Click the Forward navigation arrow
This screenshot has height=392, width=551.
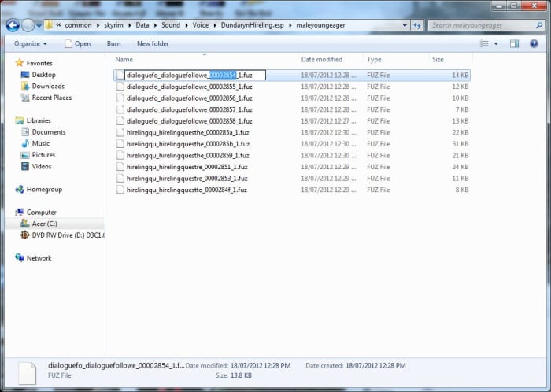point(28,25)
